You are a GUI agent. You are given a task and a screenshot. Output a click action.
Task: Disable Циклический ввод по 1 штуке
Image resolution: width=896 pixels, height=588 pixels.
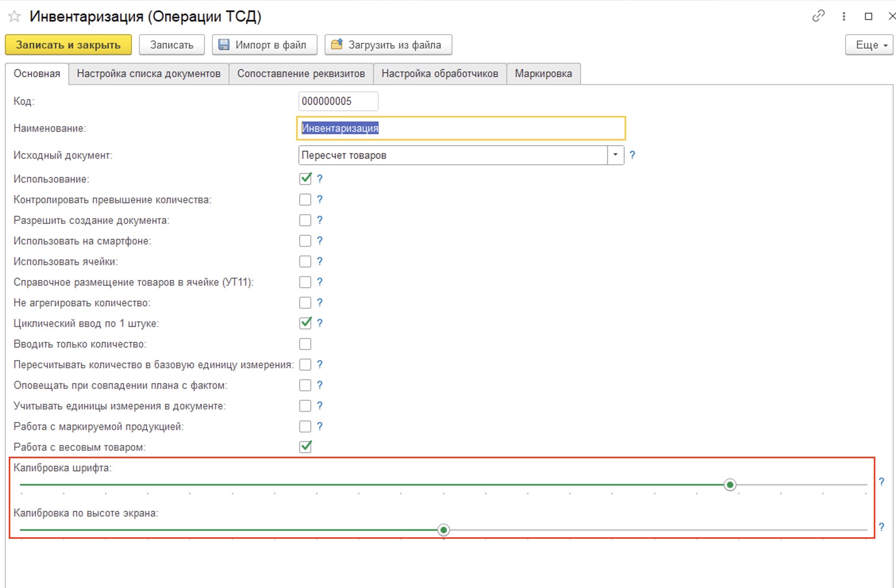[x=305, y=323]
